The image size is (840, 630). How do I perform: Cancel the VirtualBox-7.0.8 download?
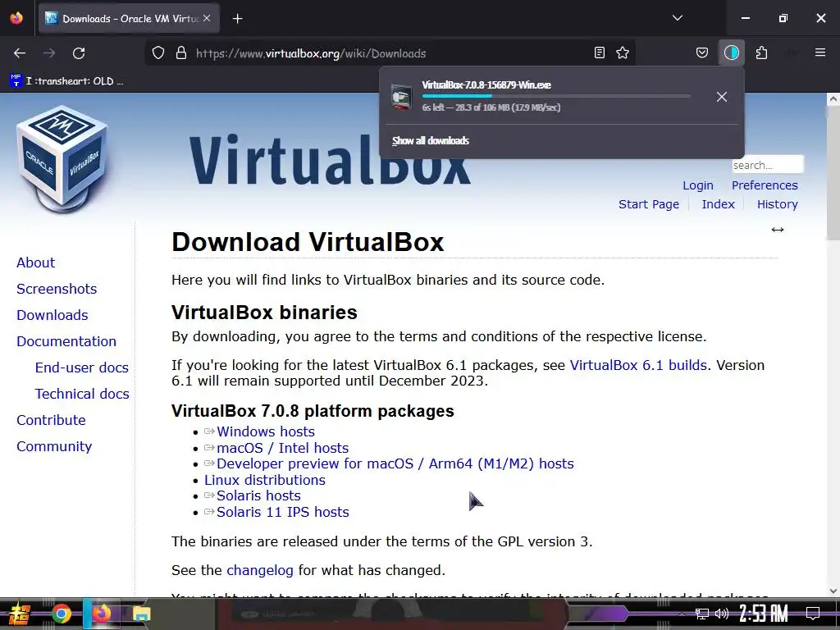[722, 97]
